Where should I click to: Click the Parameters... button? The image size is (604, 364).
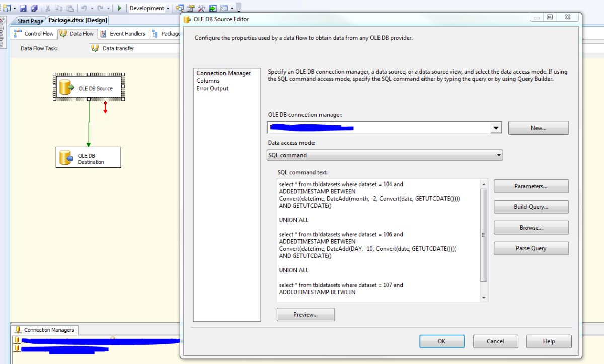[531, 186]
